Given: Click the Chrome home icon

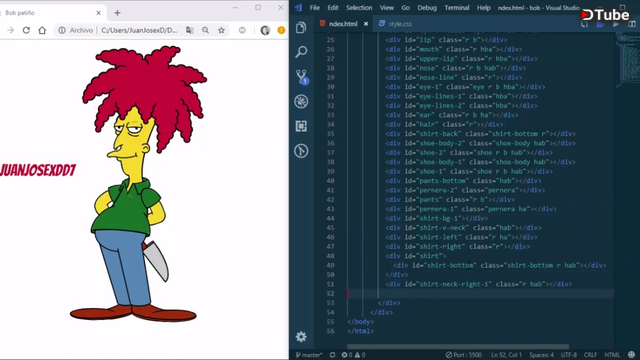Looking at the screenshot, I should (x=42, y=30).
